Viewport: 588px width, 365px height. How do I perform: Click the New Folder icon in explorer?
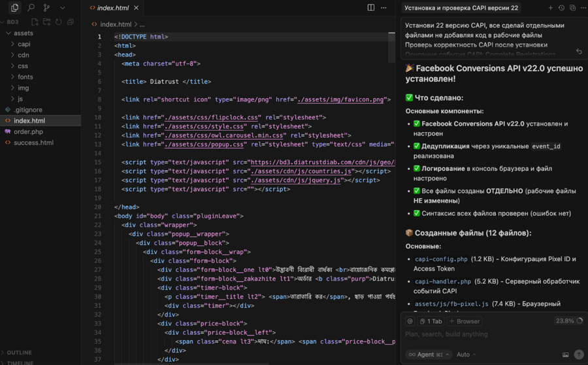click(47, 22)
